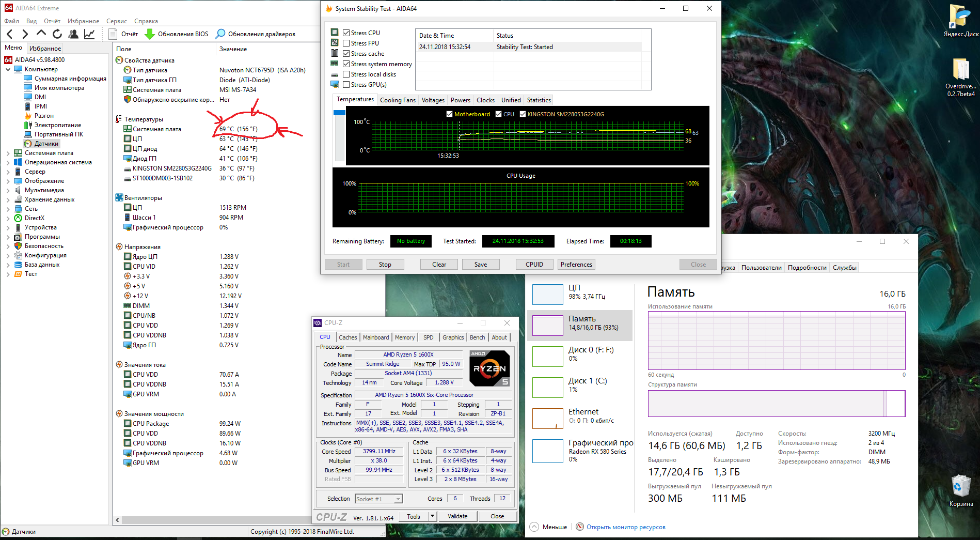Click the AIDA64 back navigation arrow

pos(9,34)
